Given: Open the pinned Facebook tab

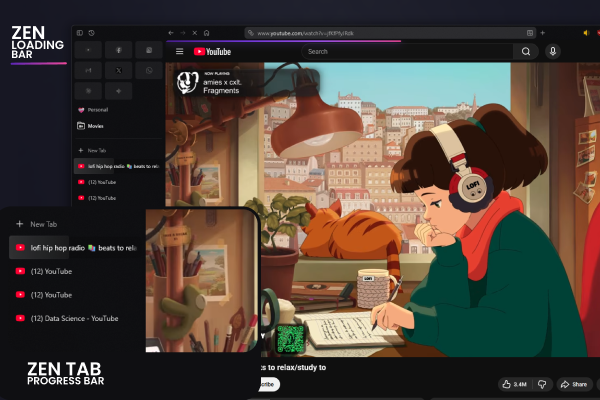Looking at the screenshot, I should point(119,50).
